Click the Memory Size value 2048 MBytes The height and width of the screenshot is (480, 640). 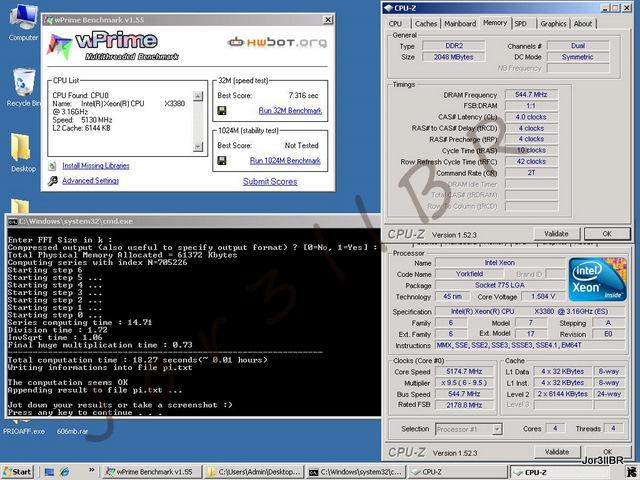click(x=453, y=57)
